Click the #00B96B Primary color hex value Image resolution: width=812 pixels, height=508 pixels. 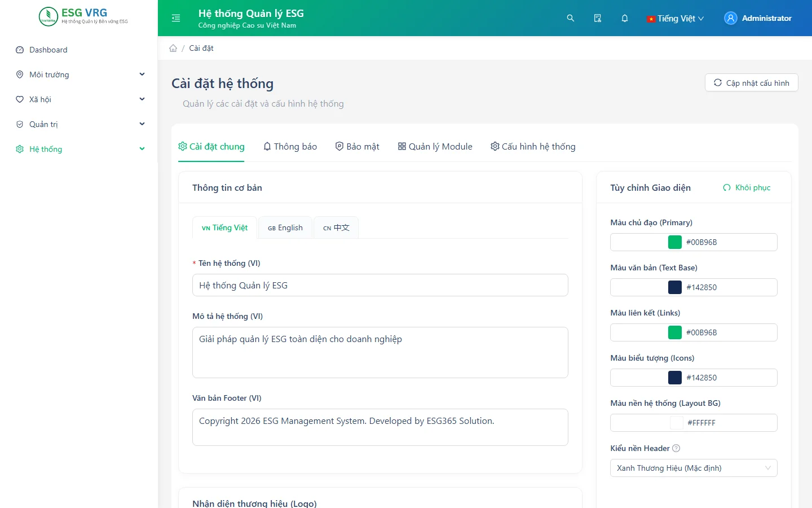tap(701, 242)
